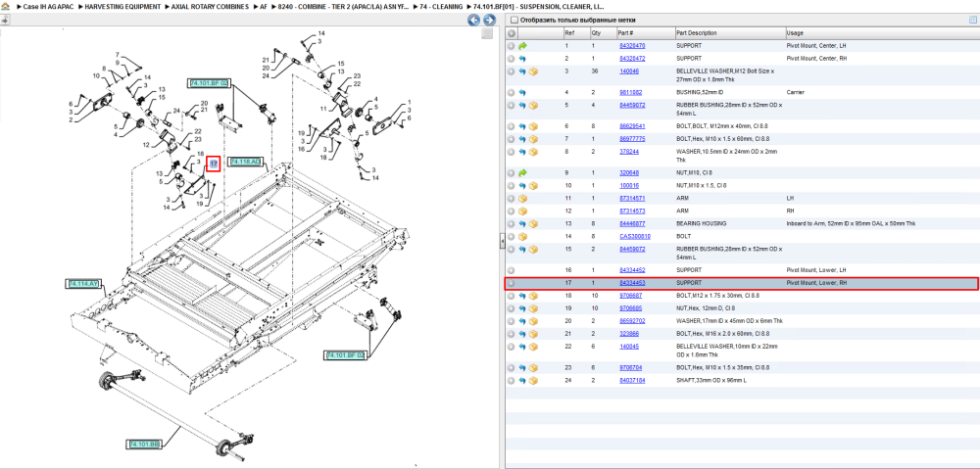Collapse the parts list with splitter arrow

tap(502, 242)
